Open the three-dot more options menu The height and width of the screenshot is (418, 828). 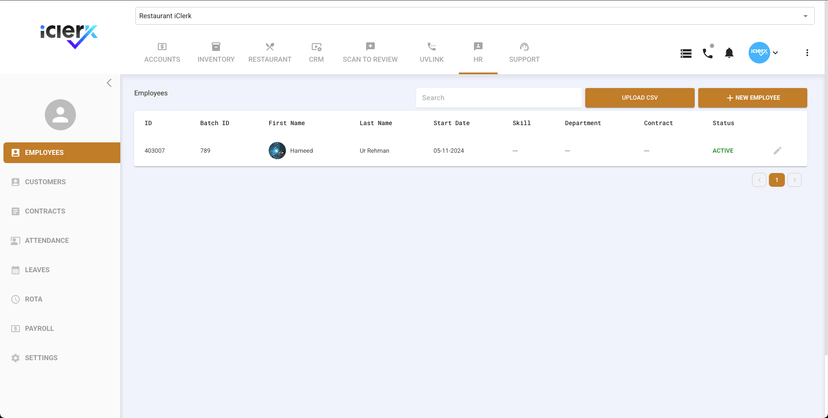[807, 53]
